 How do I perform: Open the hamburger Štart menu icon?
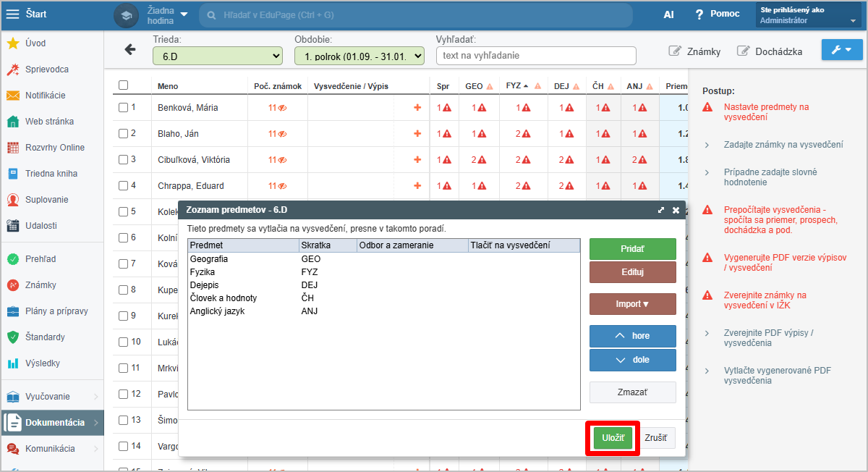coord(13,14)
